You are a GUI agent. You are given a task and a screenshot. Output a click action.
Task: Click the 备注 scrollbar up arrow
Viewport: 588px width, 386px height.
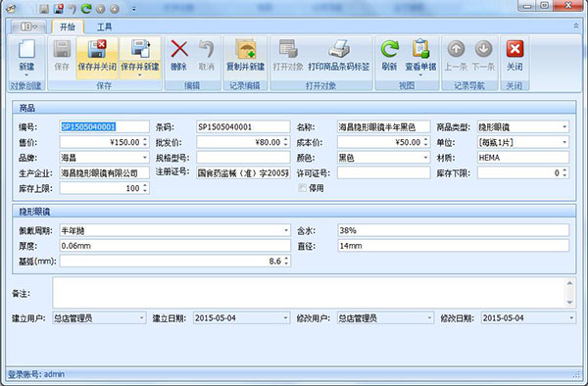point(569,282)
